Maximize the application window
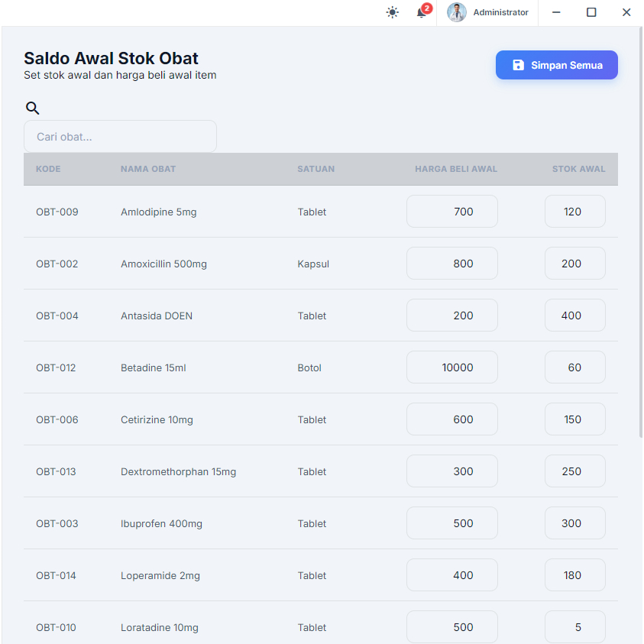Image resolution: width=644 pixels, height=644 pixels. pyautogui.click(x=591, y=12)
